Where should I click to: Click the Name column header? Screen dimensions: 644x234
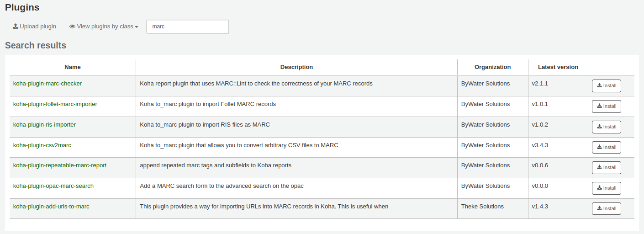(x=73, y=67)
